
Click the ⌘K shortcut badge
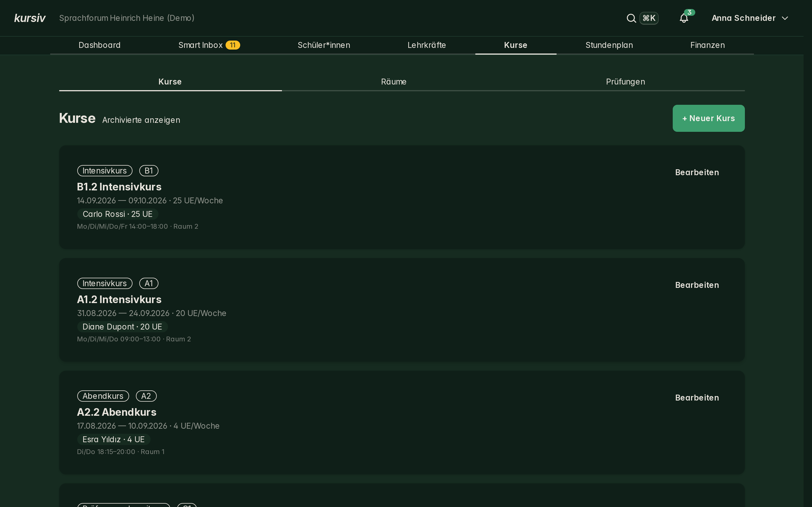click(x=649, y=18)
